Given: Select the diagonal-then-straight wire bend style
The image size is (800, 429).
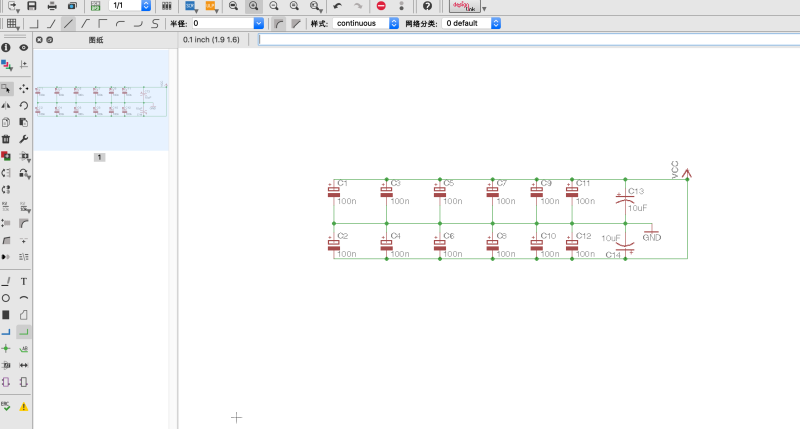Looking at the screenshot, I should point(86,23).
